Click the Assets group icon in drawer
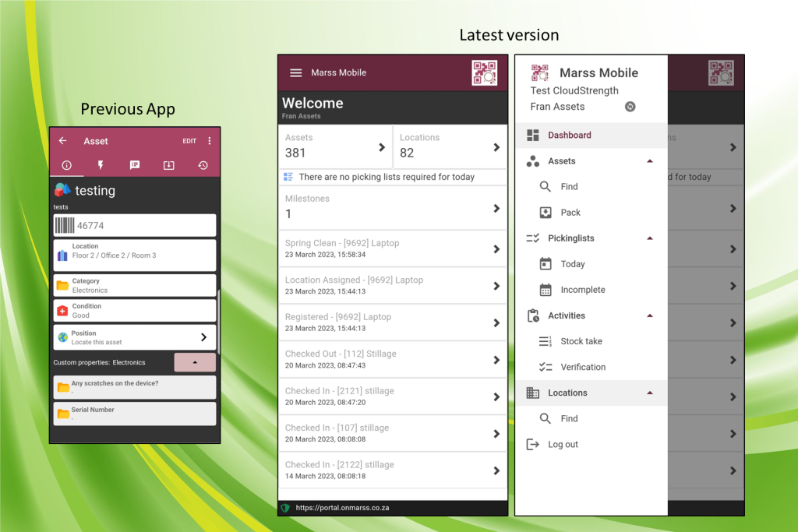798x532 pixels. (x=533, y=161)
